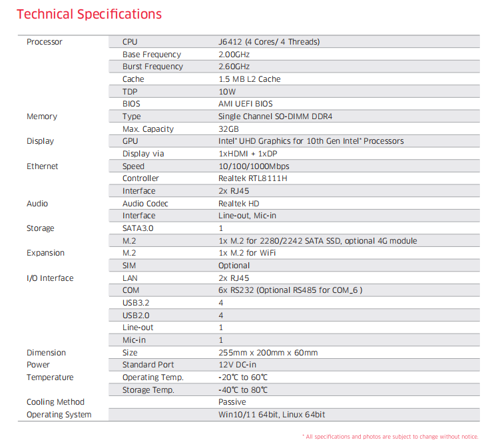Click the Audio Codec label
The width and height of the screenshot is (490, 448).
point(145,204)
